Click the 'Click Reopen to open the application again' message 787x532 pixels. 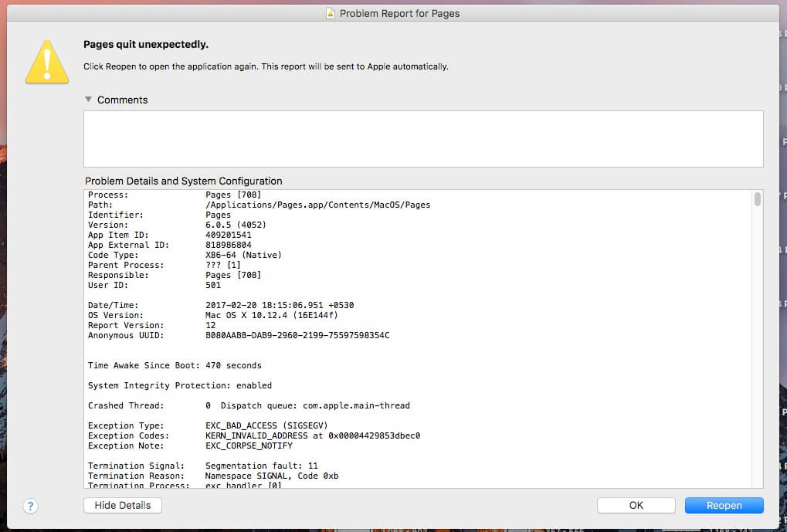click(x=266, y=66)
